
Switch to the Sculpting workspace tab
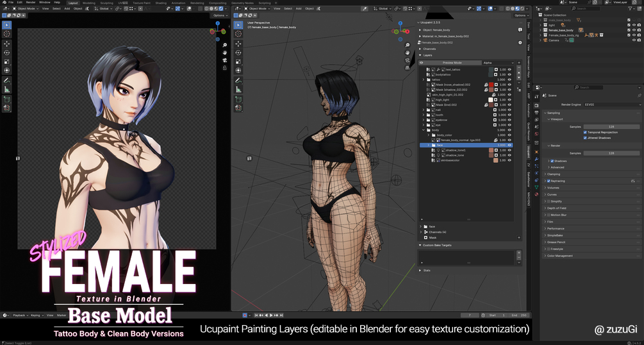click(107, 3)
